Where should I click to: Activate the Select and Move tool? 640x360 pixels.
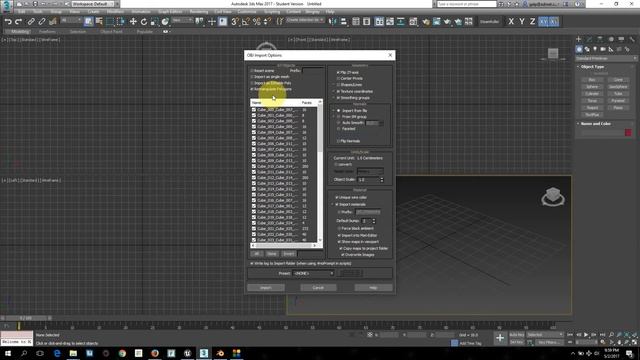[133, 22]
